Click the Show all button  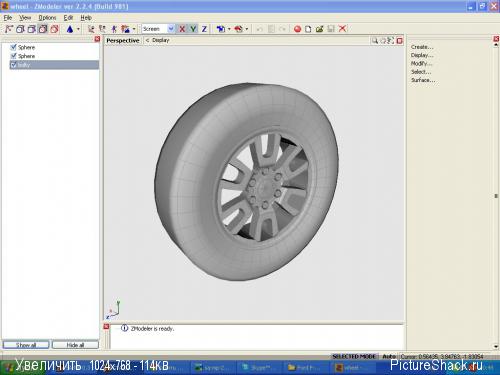click(26, 345)
